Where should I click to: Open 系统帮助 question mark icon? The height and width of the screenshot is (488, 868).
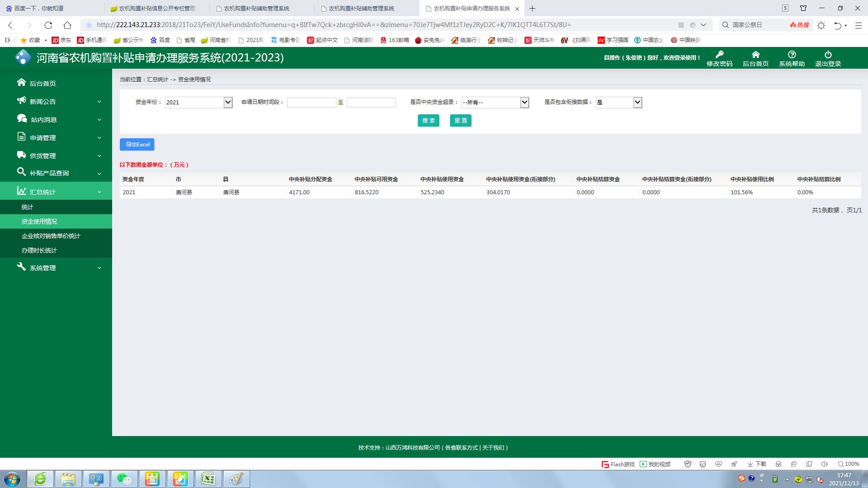(792, 55)
